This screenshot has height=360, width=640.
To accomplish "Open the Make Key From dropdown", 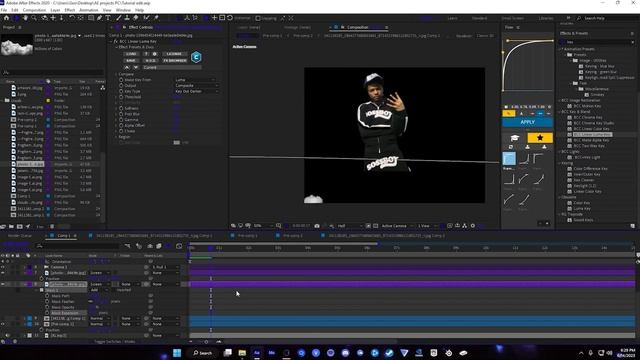I will 195,80.
